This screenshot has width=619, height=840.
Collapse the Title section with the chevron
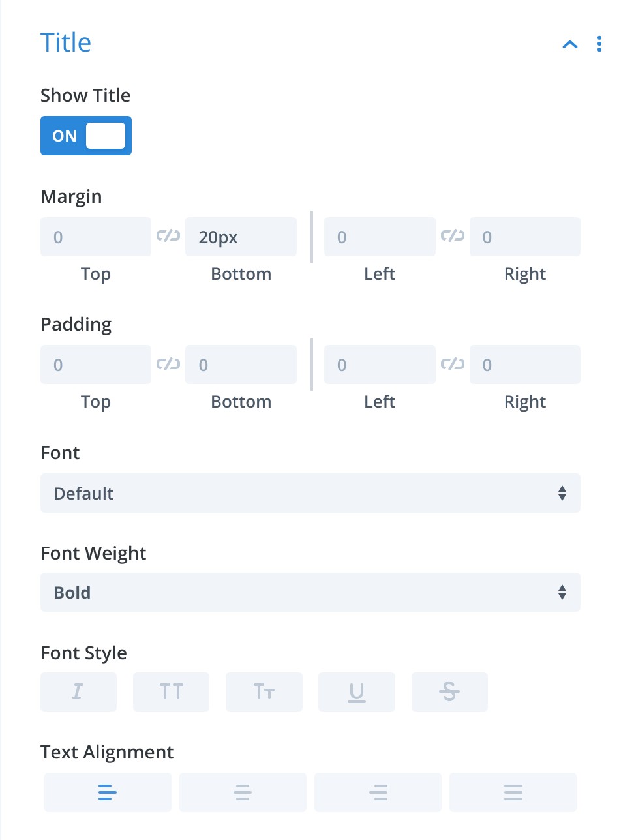[x=569, y=44]
